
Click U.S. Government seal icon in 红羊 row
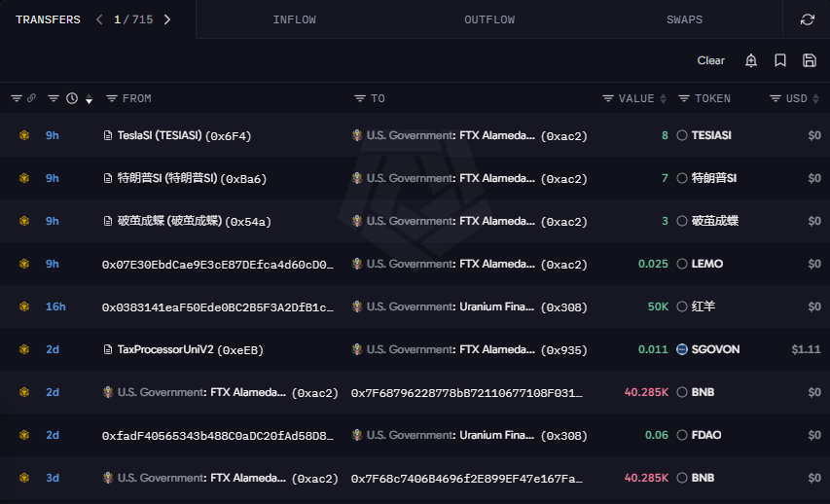pyautogui.click(x=357, y=306)
